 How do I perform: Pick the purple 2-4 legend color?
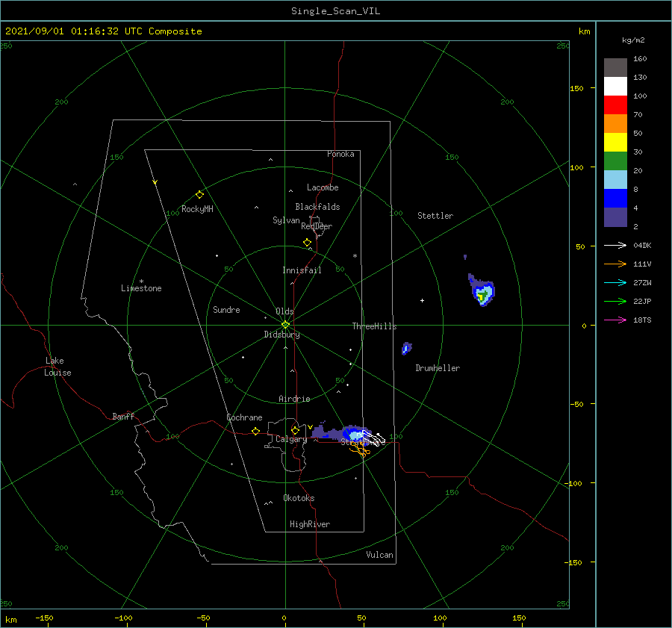(x=615, y=217)
